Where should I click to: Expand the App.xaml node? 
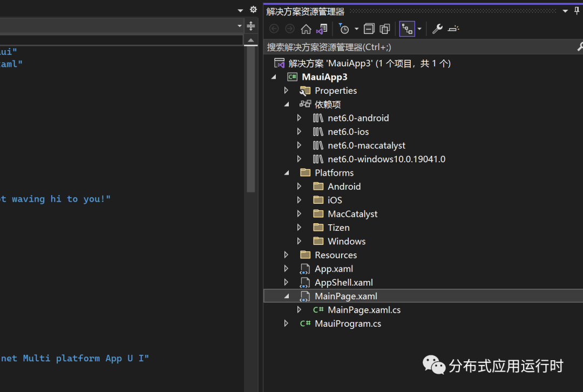[x=286, y=269]
